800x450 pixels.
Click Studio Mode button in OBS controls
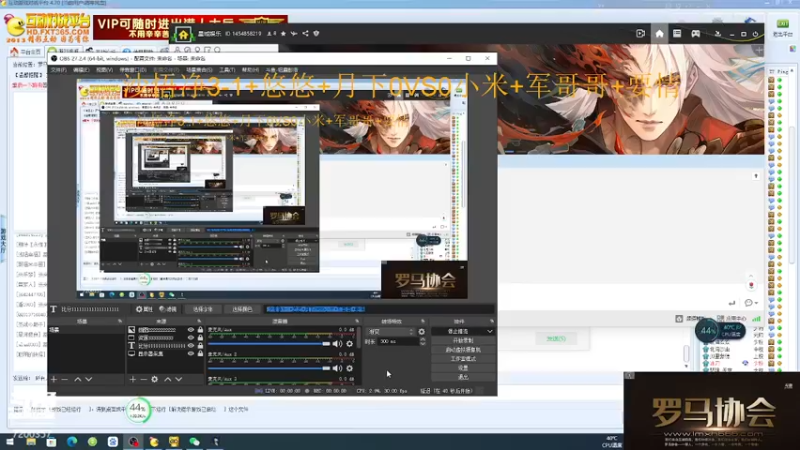click(463, 359)
